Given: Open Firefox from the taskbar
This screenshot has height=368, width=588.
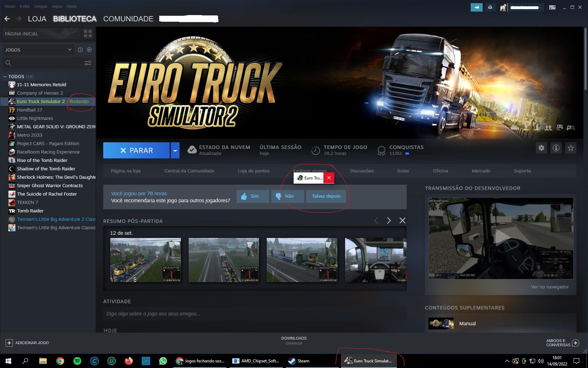Looking at the screenshot, I should point(129,361).
